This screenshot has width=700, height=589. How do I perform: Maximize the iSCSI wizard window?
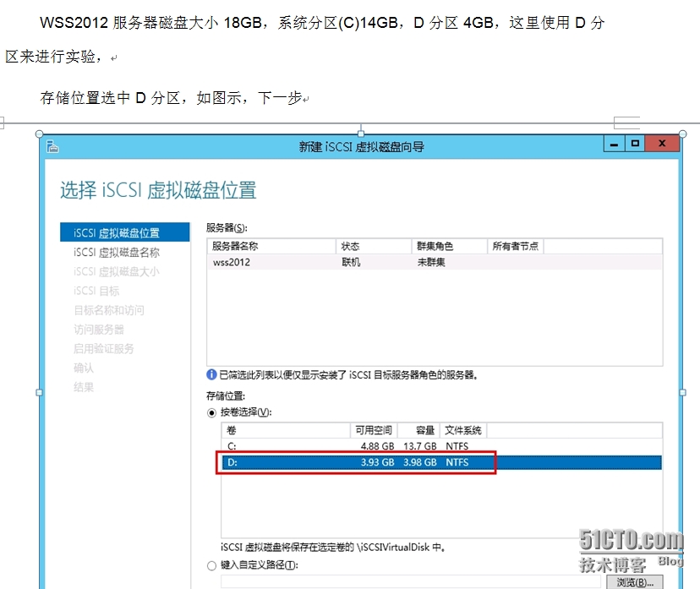tap(635, 144)
